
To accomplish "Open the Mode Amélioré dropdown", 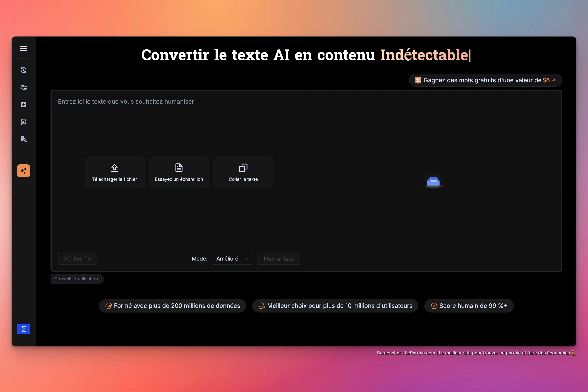I will point(232,259).
